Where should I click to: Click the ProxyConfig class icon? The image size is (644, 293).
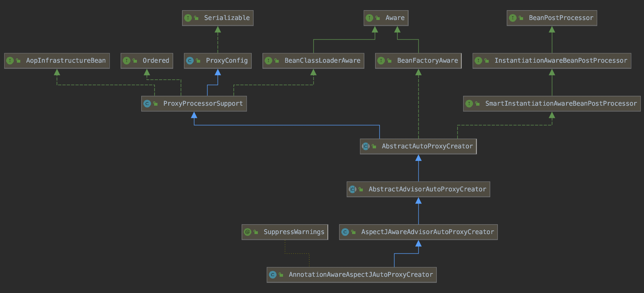tap(190, 61)
